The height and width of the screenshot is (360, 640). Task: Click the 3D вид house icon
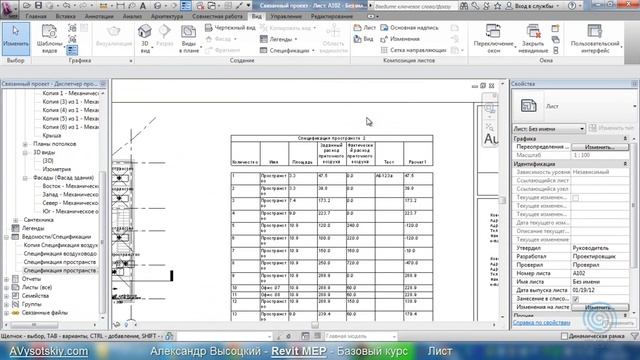coord(144,31)
